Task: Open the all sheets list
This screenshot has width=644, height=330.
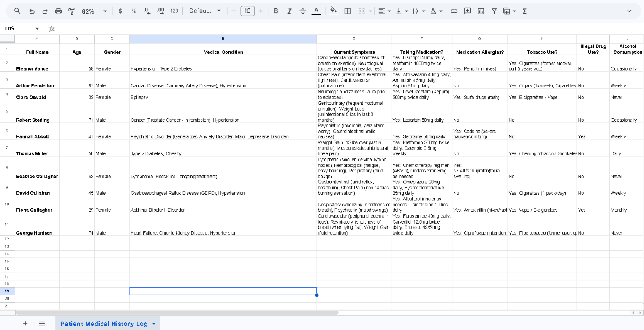Action: pos(42,323)
